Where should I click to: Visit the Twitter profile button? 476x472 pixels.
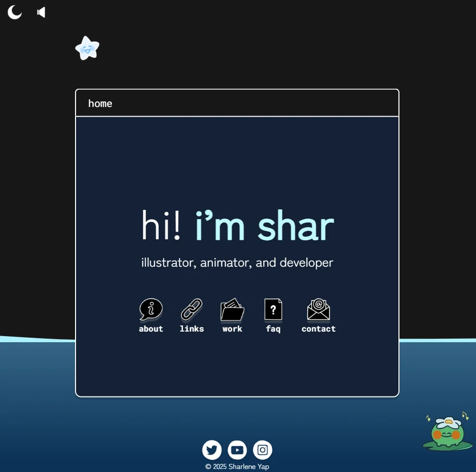(212, 450)
